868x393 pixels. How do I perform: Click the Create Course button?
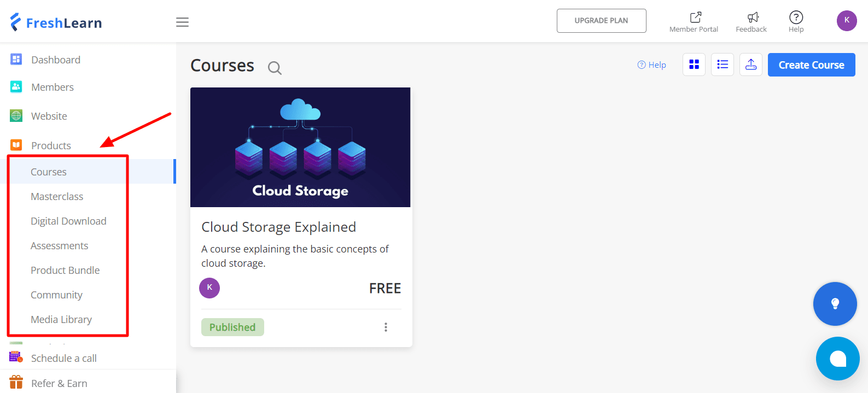811,64
